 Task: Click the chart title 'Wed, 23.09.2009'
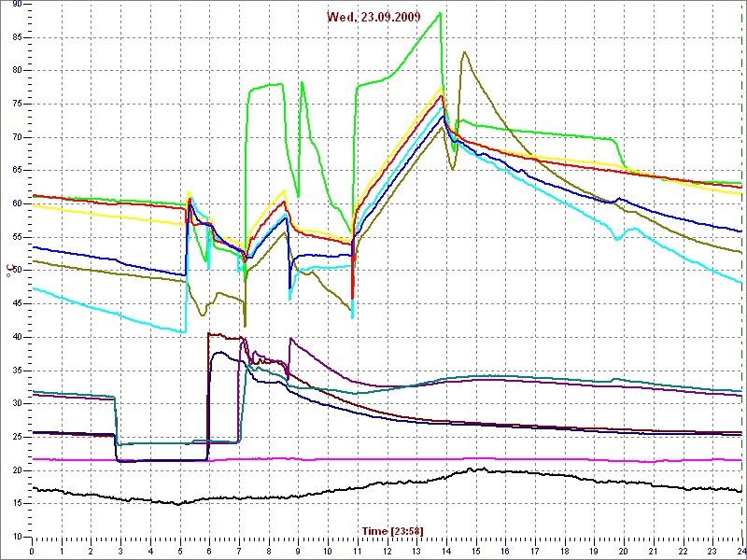[373, 17]
